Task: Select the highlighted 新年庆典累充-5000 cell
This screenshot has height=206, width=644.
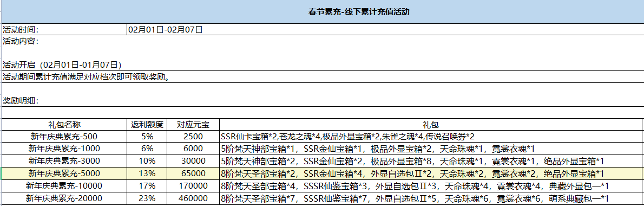Action: point(64,173)
